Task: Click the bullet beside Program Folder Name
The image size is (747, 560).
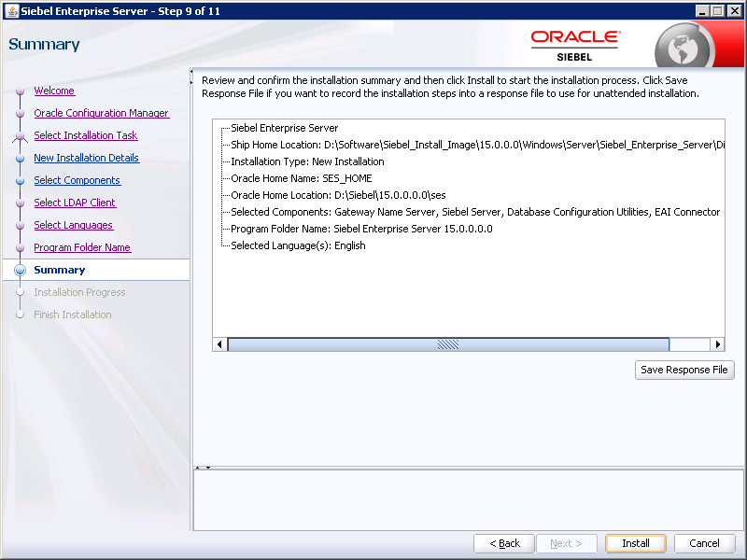Action: 20,247
